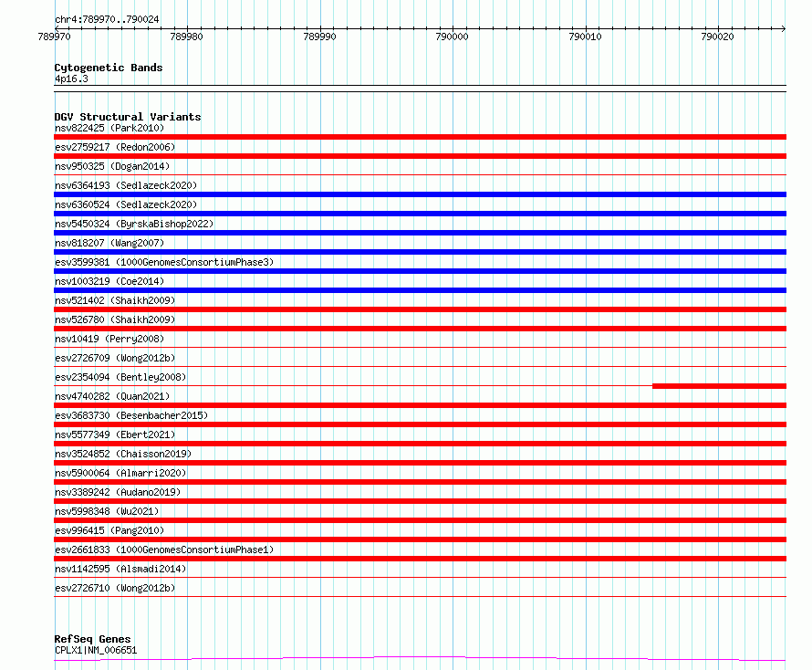Screen dimensions: 812x670
Task: Open variant nsv5450324 (ByrskaBishop2022)
Action: point(134,224)
